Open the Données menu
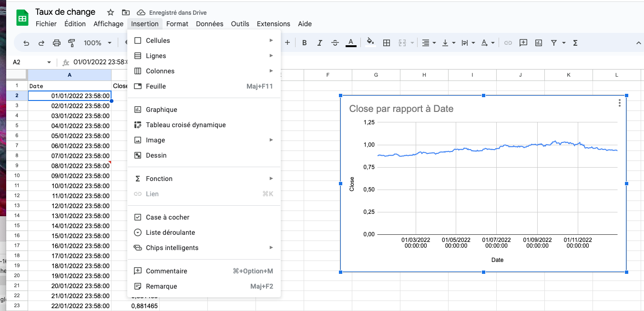Viewport: 644px width, 311px height. (x=209, y=23)
